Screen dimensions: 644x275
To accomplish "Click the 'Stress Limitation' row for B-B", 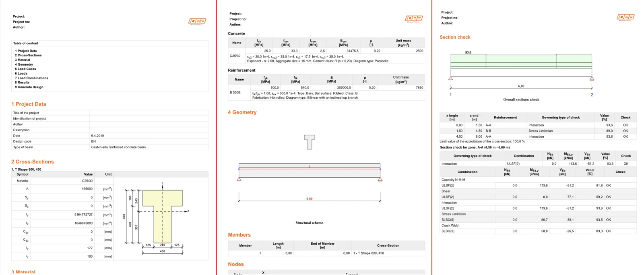I will pyautogui.click(x=538, y=131).
